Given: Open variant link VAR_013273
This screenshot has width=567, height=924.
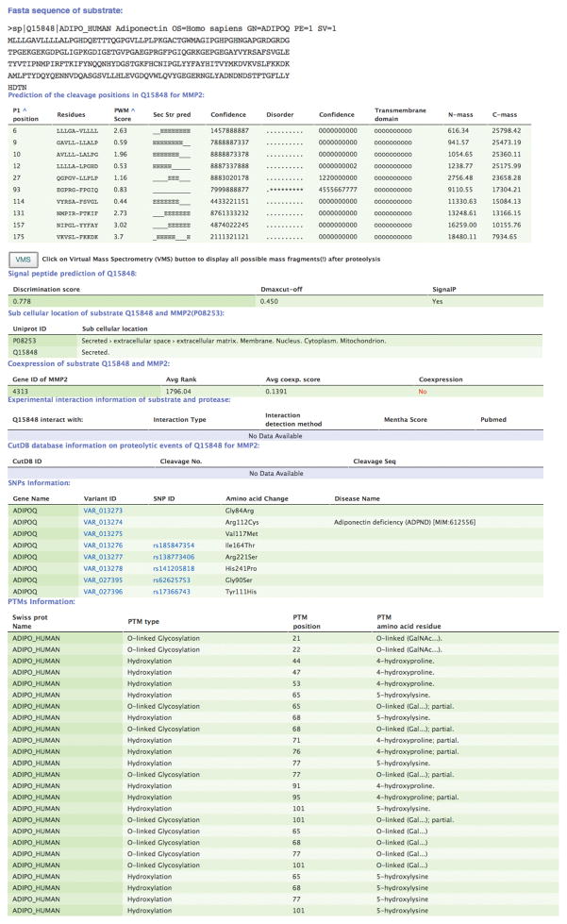Looking at the screenshot, I should point(103,511).
